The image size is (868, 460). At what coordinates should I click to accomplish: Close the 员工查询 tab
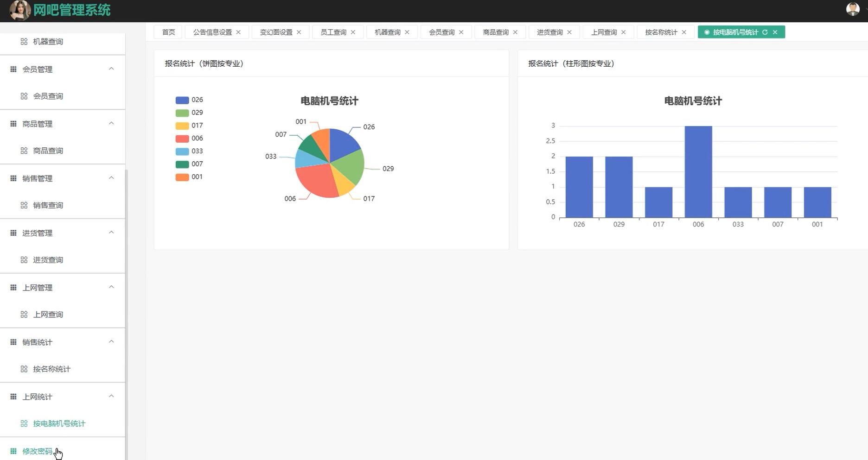[x=353, y=32]
